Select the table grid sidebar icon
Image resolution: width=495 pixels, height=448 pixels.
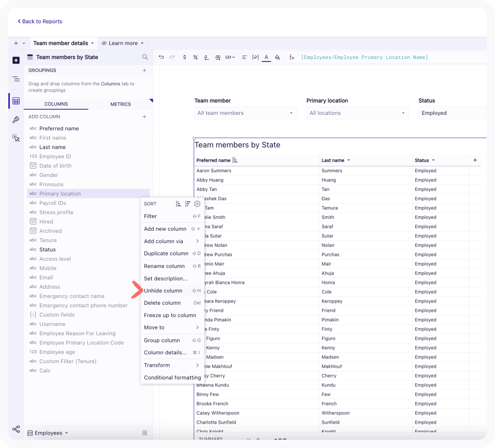[16, 101]
